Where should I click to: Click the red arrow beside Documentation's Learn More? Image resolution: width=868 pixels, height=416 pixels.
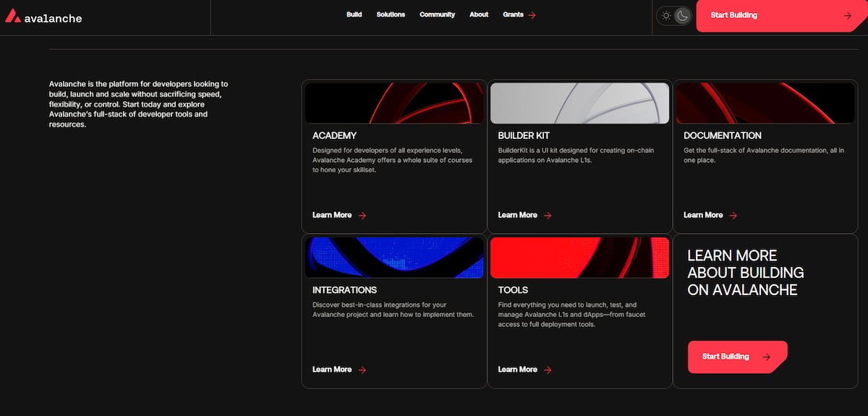coord(733,216)
